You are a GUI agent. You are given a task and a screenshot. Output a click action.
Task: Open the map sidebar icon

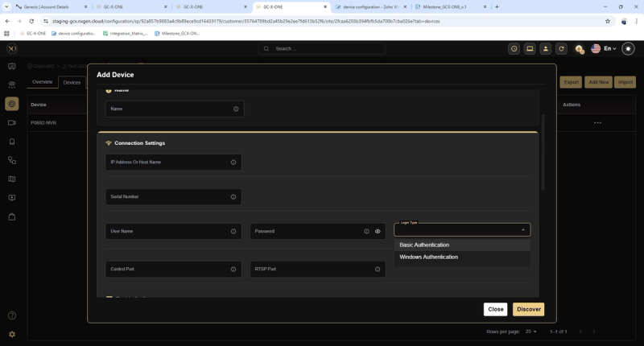click(x=12, y=179)
